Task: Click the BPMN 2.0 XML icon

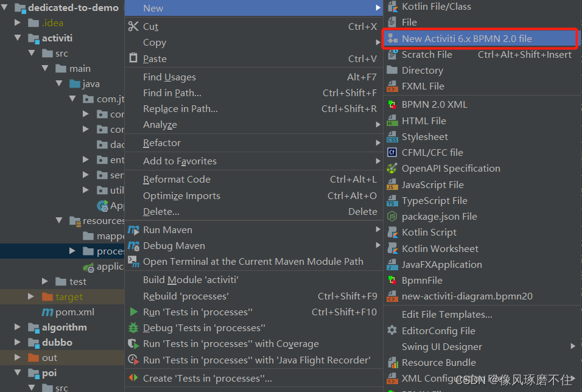Action: click(x=392, y=105)
